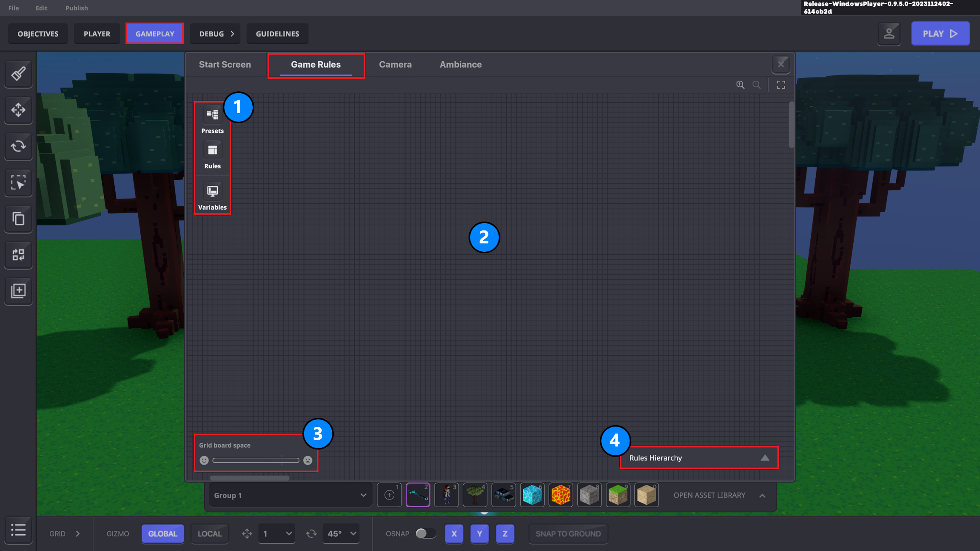The height and width of the screenshot is (551, 980).
Task: Click the Grid board space slider
Action: click(256, 460)
